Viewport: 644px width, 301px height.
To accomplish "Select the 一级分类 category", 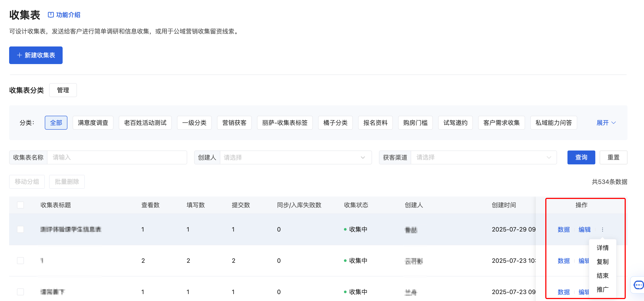I will (194, 123).
